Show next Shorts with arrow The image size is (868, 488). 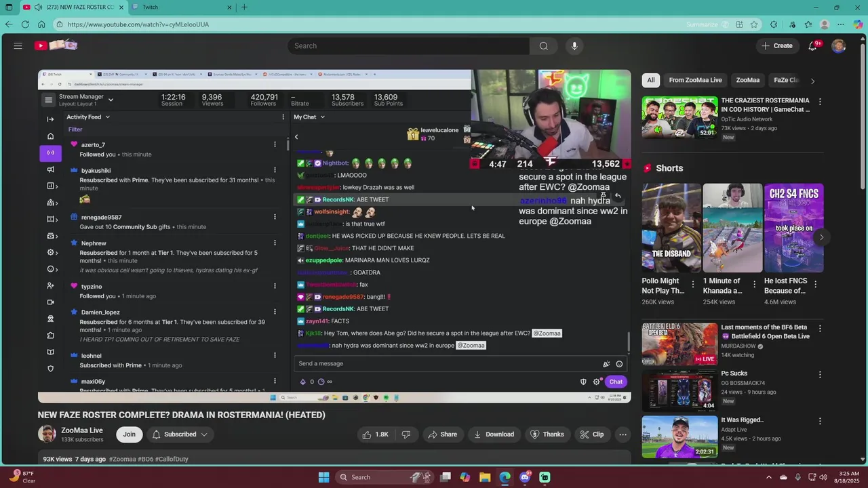821,237
